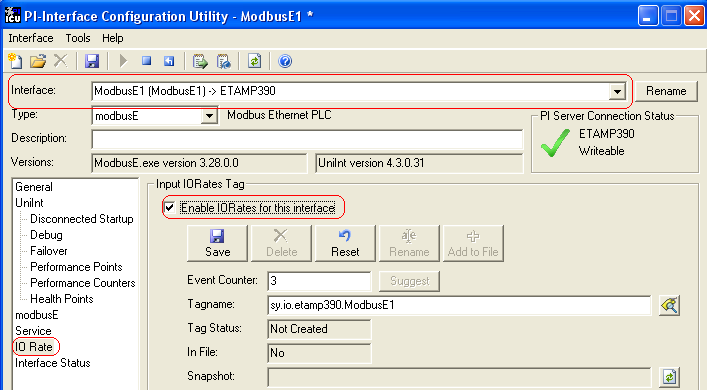The width and height of the screenshot is (707, 390).
Task: Click the Description input field
Action: 307,139
